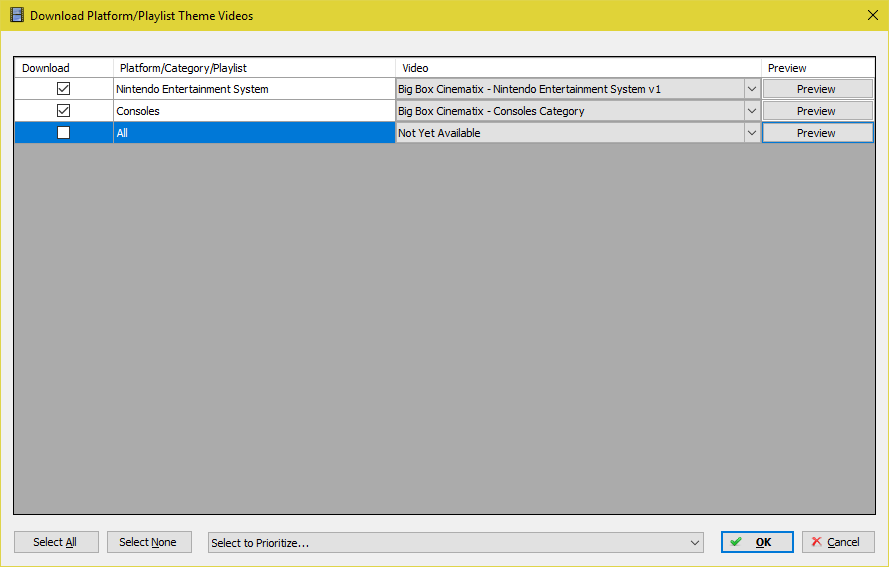The height and width of the screenshot is (567, 889).
Task: Click the Download column header
Action: pos(64,68)
